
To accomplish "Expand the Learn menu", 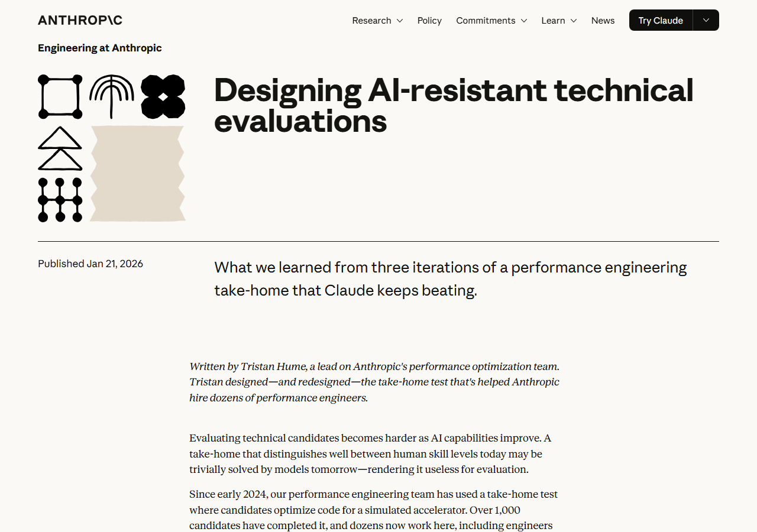I will coord(559,20).
